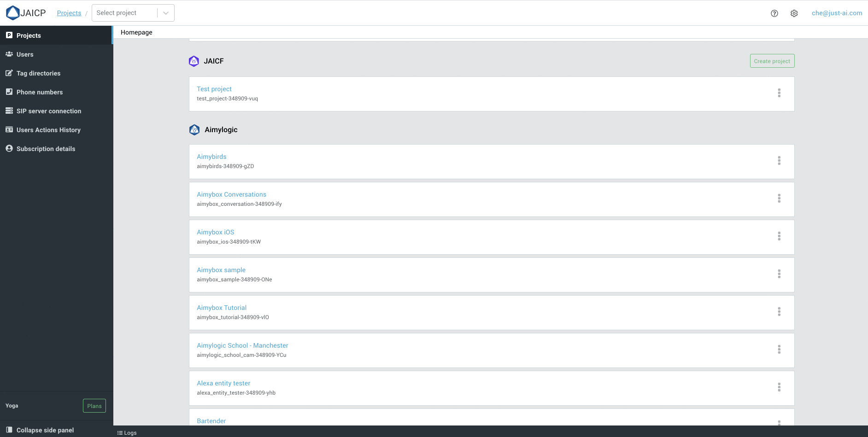Screen dimensions: 868x437
Task: Click the Projects breadcrumb link
Action: 69,13
